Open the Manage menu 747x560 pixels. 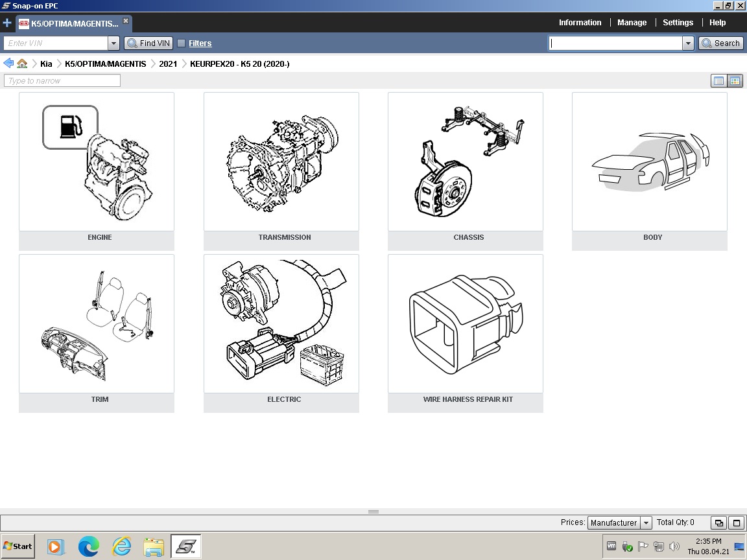coord(632,23)
